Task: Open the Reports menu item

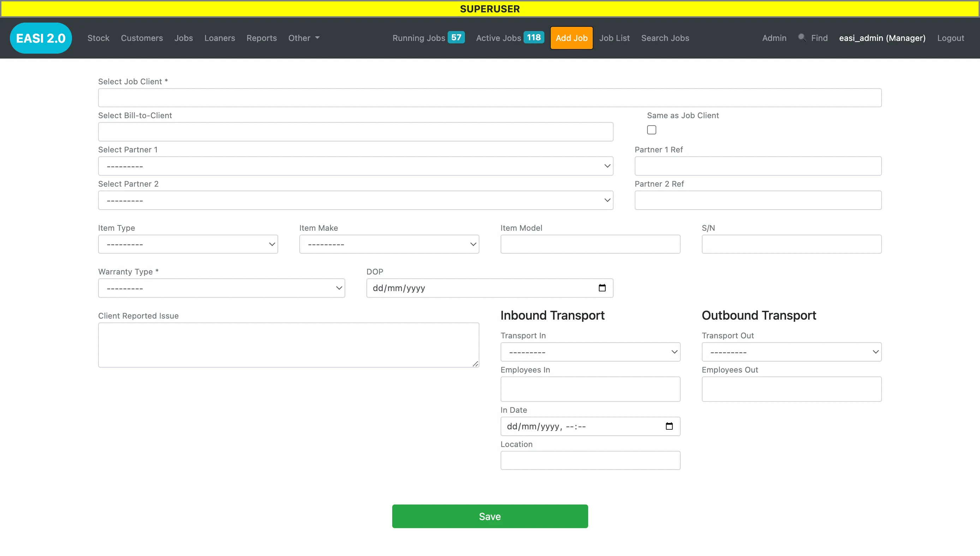Action: [x=262, y=38]
